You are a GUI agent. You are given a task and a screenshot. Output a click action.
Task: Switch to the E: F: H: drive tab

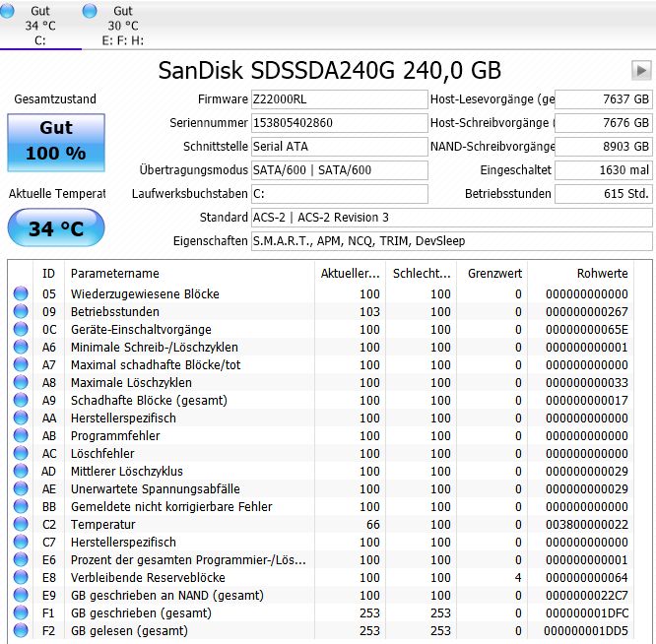[x=122, y=25]
